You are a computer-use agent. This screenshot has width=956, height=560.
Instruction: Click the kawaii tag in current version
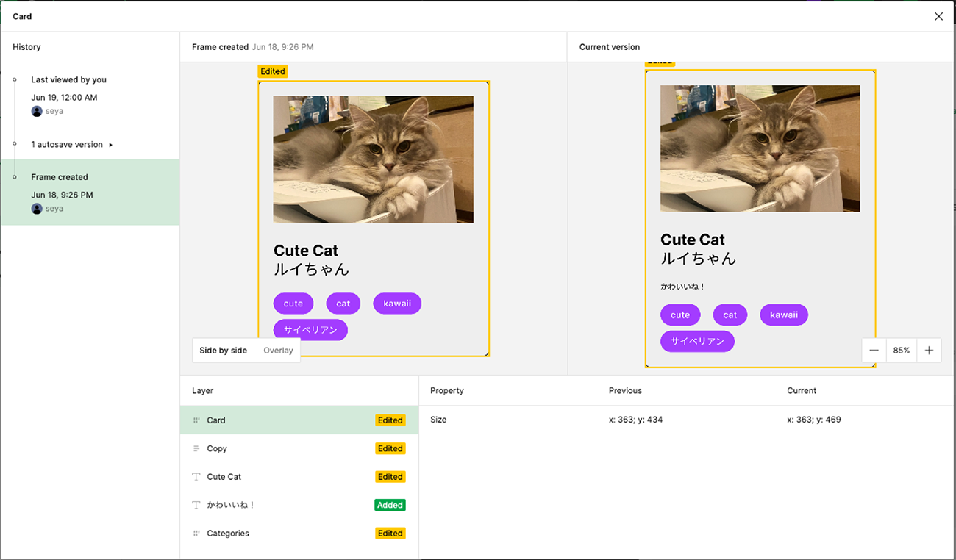coord(784,315)
